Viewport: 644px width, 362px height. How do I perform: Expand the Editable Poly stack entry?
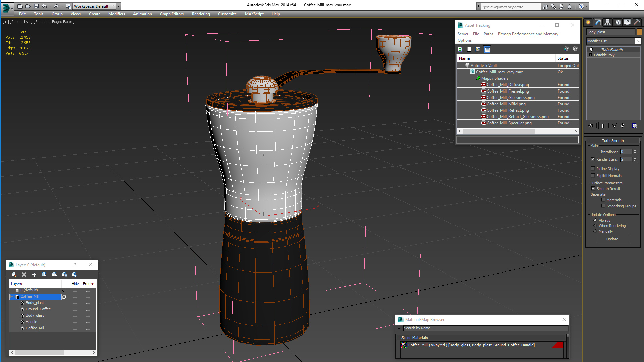click(590, 55)
